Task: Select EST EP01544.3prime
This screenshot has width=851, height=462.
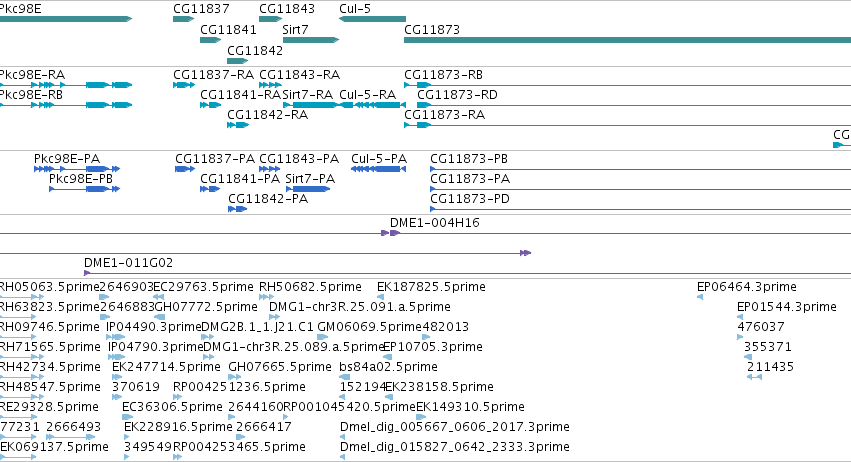Action: pos(787,307)
